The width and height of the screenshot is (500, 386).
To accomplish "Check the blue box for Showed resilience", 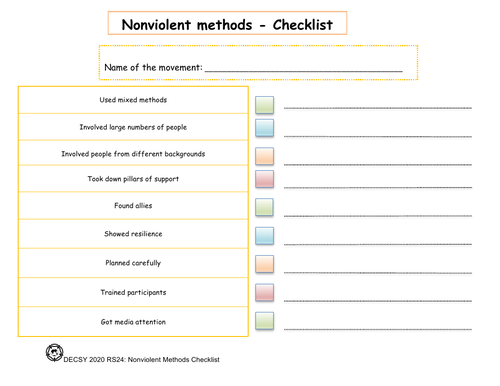I will click(265, 236).
